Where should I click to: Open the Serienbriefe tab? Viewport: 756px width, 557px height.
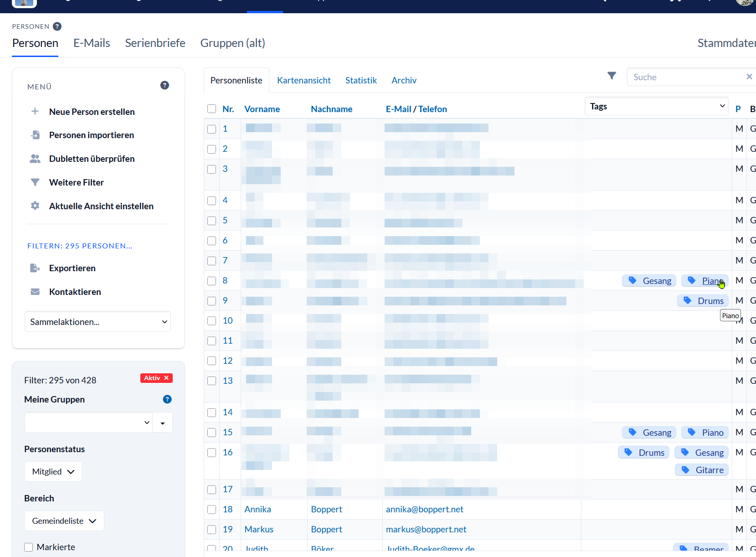(x=155, y=43)
